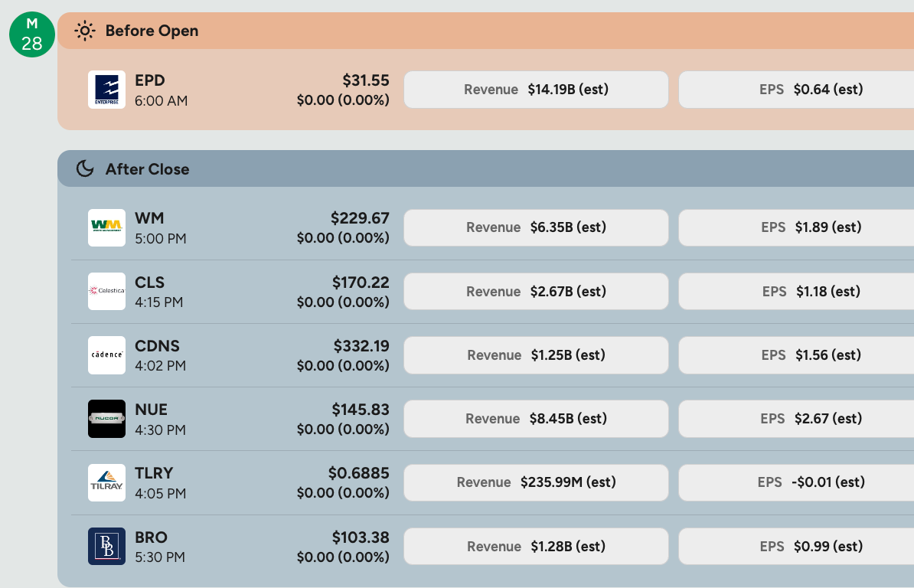The image size is (914, 588).
Task: Open the CLS ticker symbol
Action: [x=150, y=282]
